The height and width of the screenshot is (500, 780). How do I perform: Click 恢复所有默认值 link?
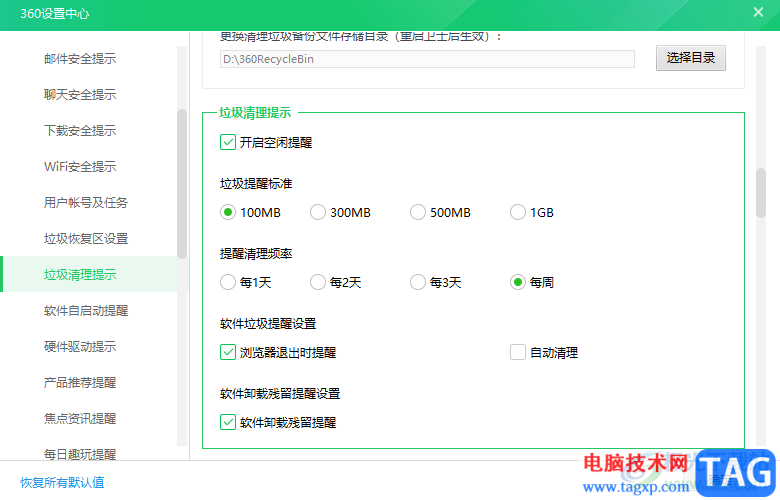[62, 482]
